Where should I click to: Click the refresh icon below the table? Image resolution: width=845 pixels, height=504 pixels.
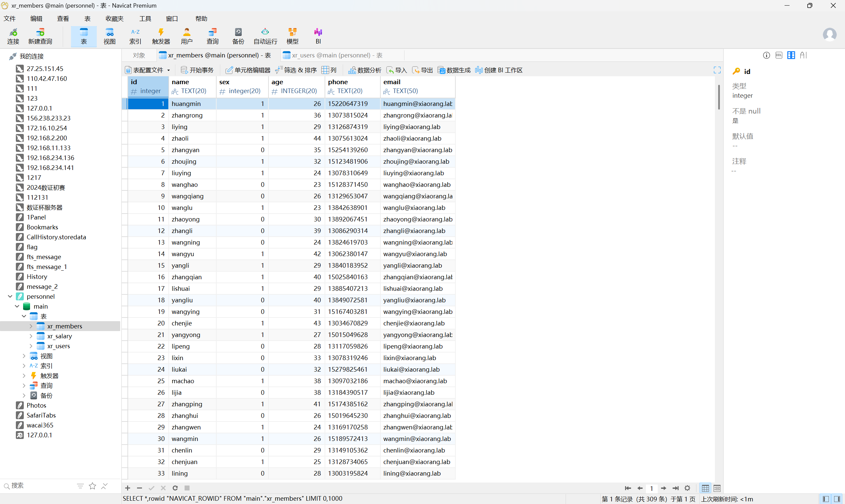click(x=175, y=488)
